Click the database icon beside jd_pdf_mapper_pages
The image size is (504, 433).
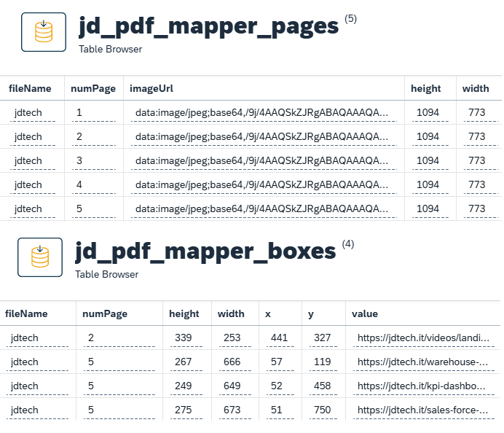[x=44, y=32]
